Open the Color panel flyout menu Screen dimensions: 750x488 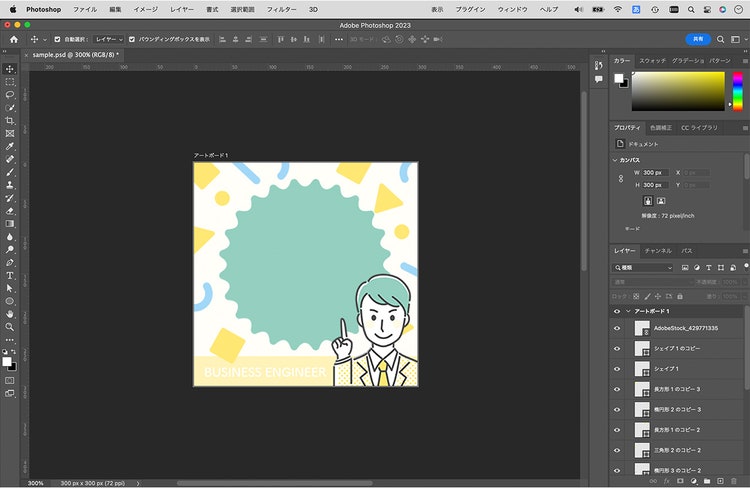[x=745, y=61]
